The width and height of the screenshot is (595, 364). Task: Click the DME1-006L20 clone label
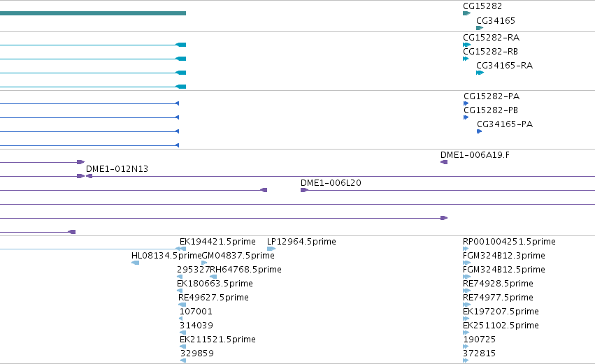pos(331,183)
